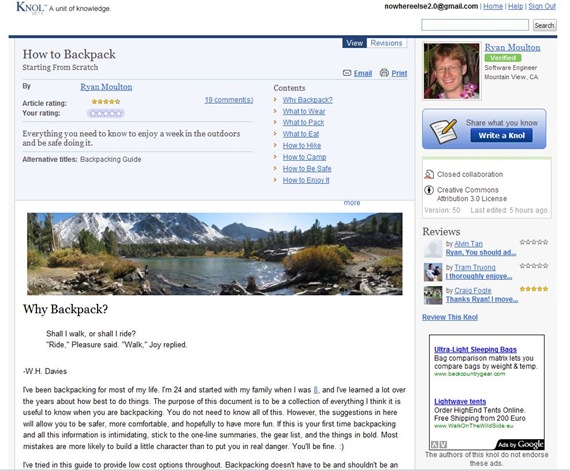Click the Review This Knol link

(x=450, y=317)
